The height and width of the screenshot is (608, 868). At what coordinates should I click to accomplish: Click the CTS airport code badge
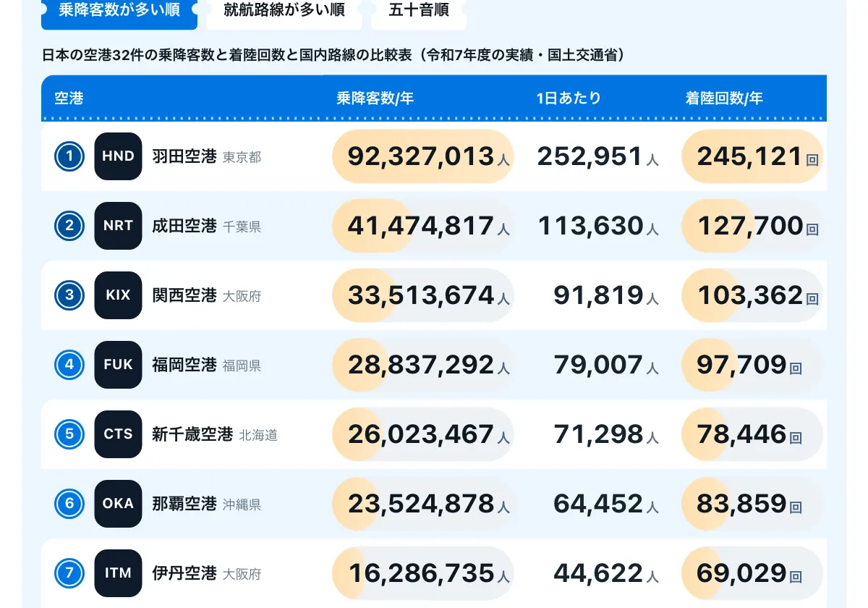tap(118, 434)
